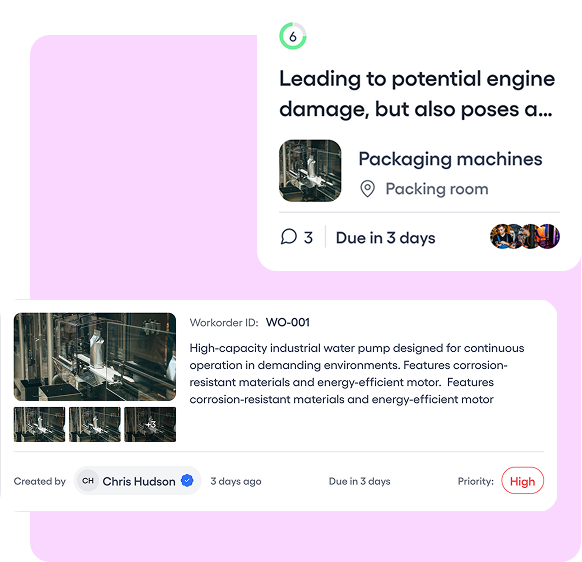This screenshot has height=562, width=582.
Task: Click the Due in 3 days label on the top card
Action: pyautogui.click(x=386, y=238)
